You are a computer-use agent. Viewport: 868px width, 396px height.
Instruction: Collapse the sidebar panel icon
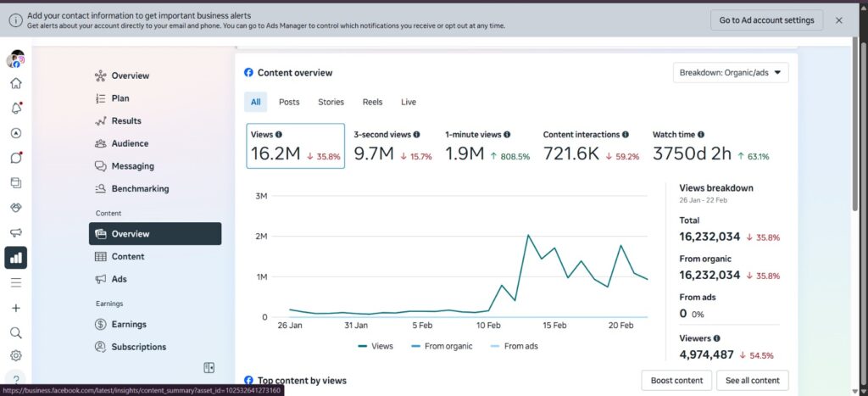(209, 368)
